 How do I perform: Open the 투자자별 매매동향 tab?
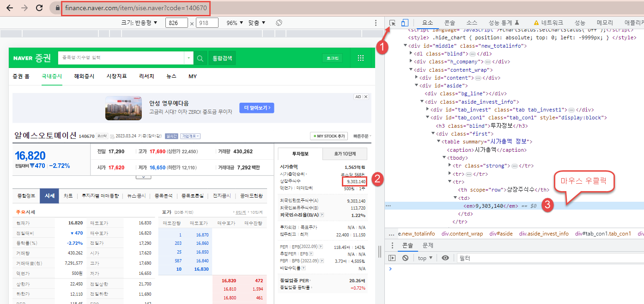pyautogui.click(x=100, y=196)
